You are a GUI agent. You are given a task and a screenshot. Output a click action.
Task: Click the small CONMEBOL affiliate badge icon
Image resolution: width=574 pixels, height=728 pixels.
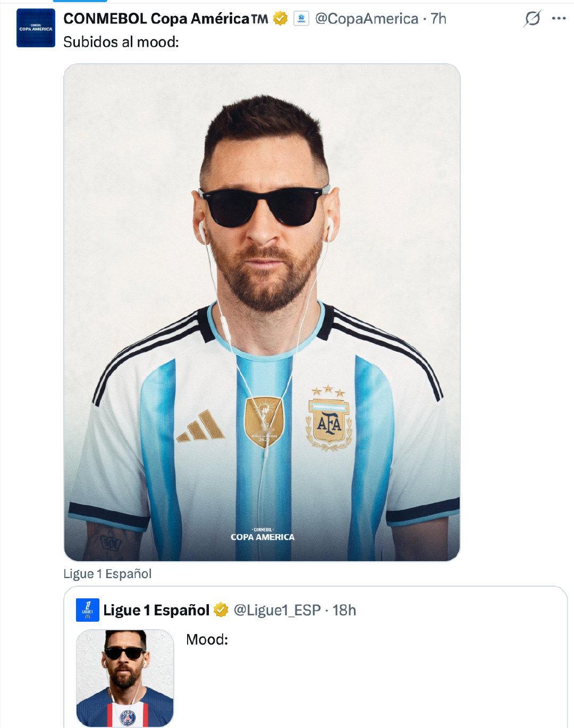point(301,19)
